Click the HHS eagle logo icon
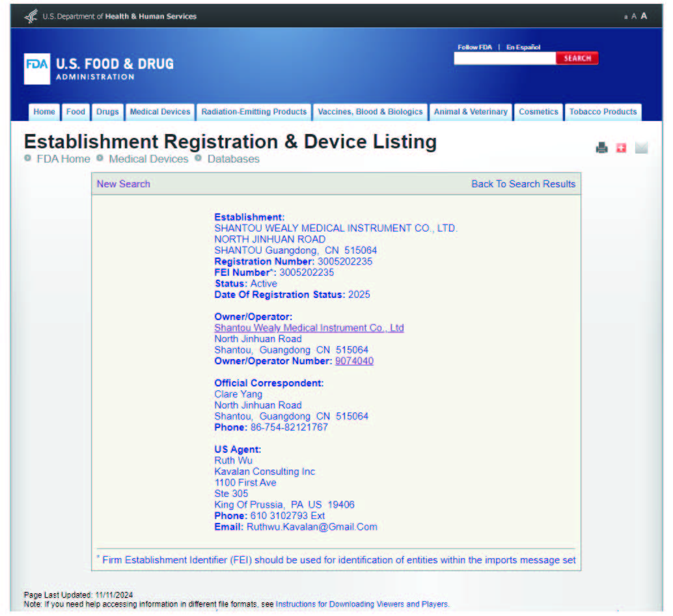673x616 pixels. 31,16
